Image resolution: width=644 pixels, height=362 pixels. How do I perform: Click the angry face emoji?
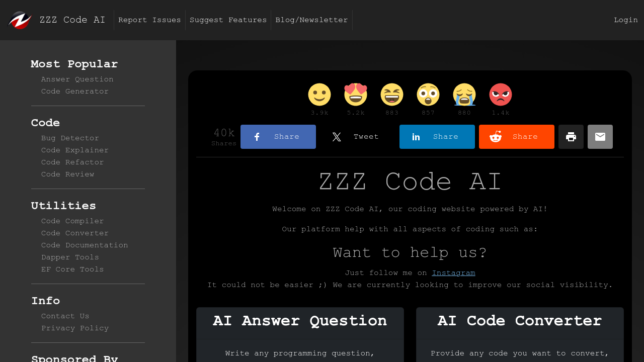point(501,95)
